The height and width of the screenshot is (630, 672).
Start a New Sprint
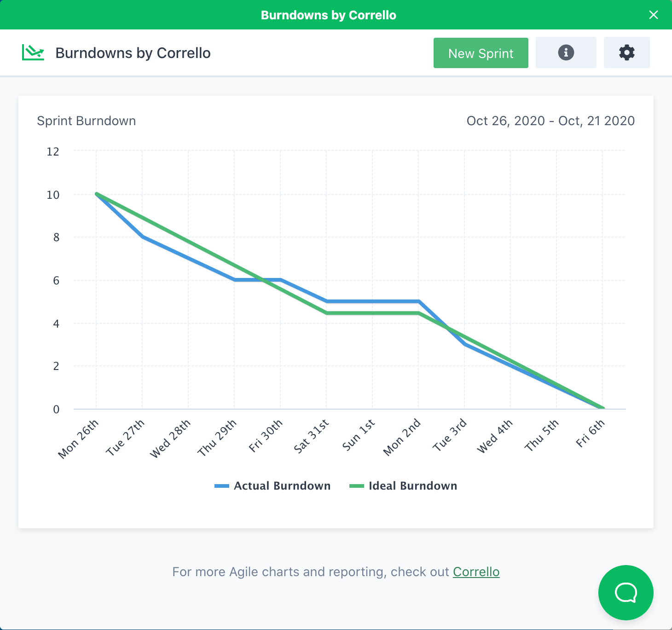tap(481, 52)
